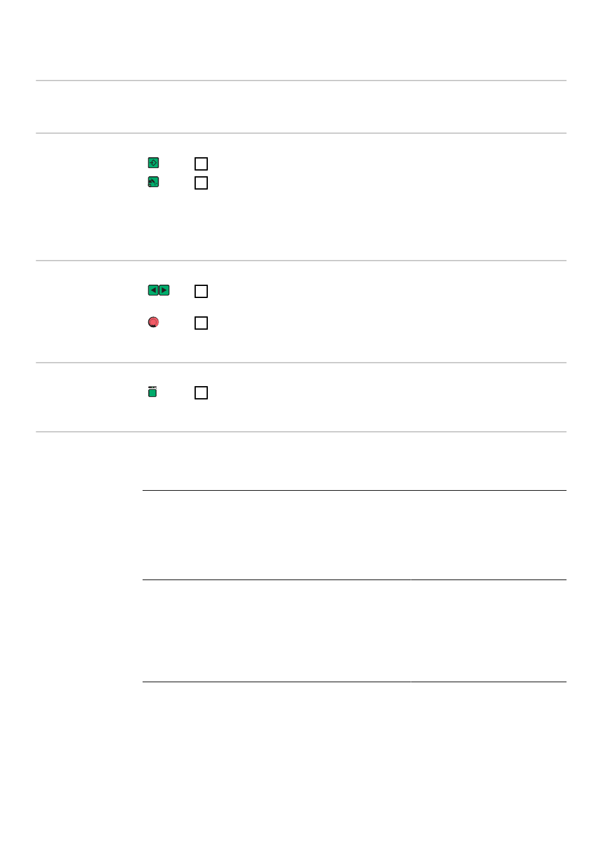Click the green right arrow key icon
The height and width of the screenshot is (868, 602).
pyautogui.click(x=164, y=290)
